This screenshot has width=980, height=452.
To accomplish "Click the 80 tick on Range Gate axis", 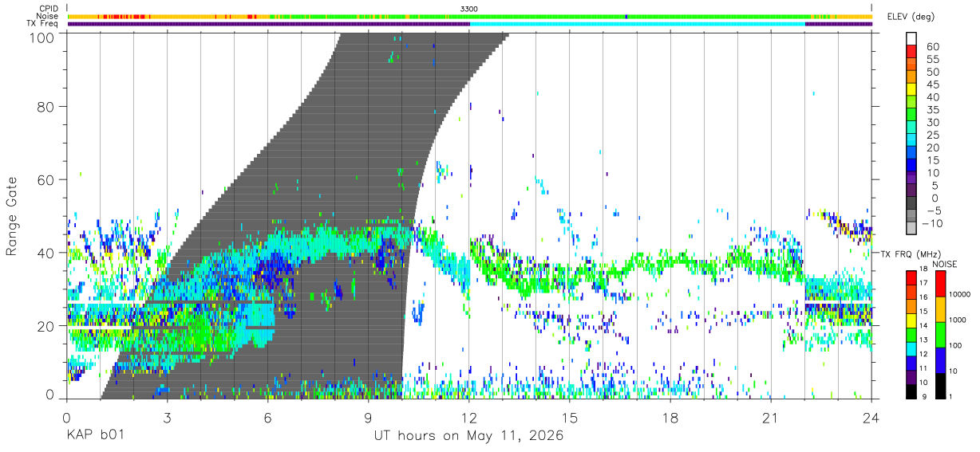I will pos(46,107).
